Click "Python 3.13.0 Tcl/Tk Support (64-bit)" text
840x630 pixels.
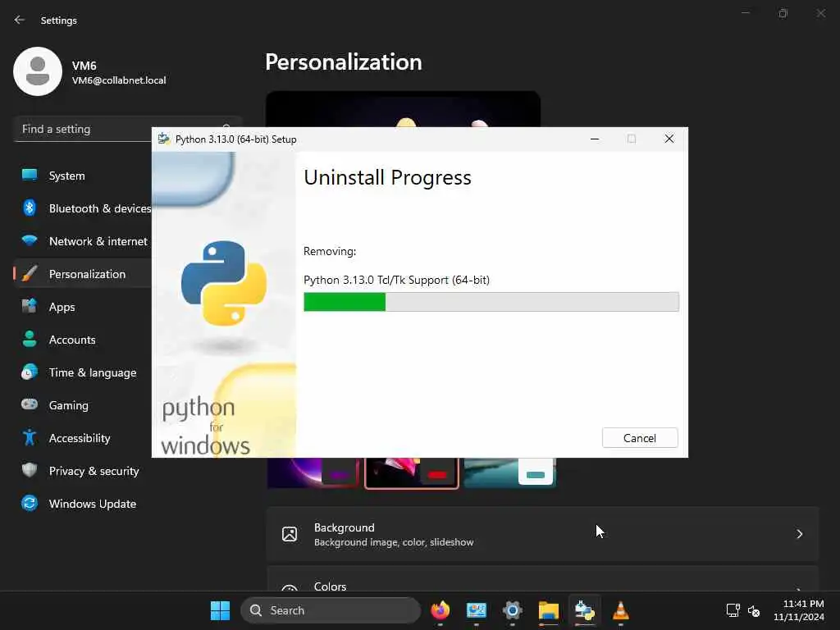click(396, 281)
